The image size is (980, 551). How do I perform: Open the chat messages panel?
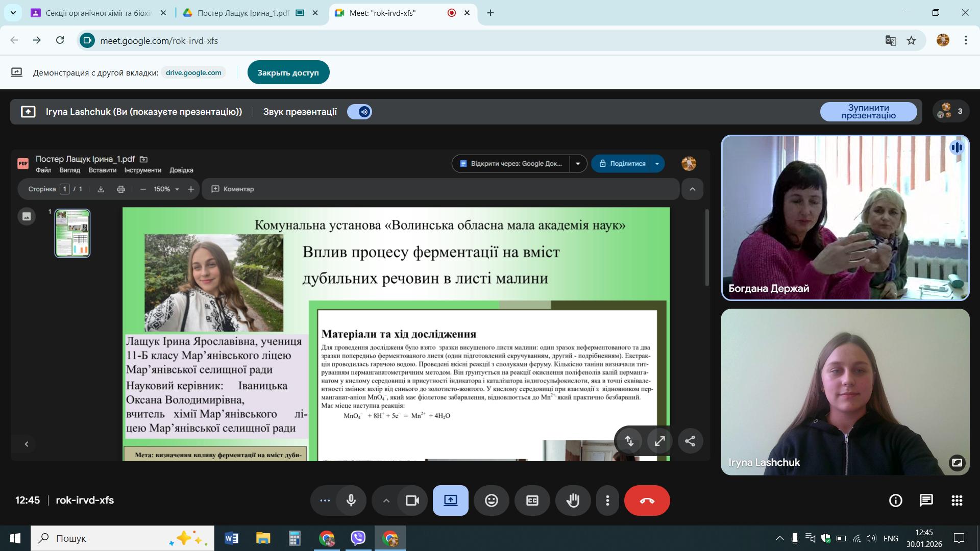[x=926, y=500]
